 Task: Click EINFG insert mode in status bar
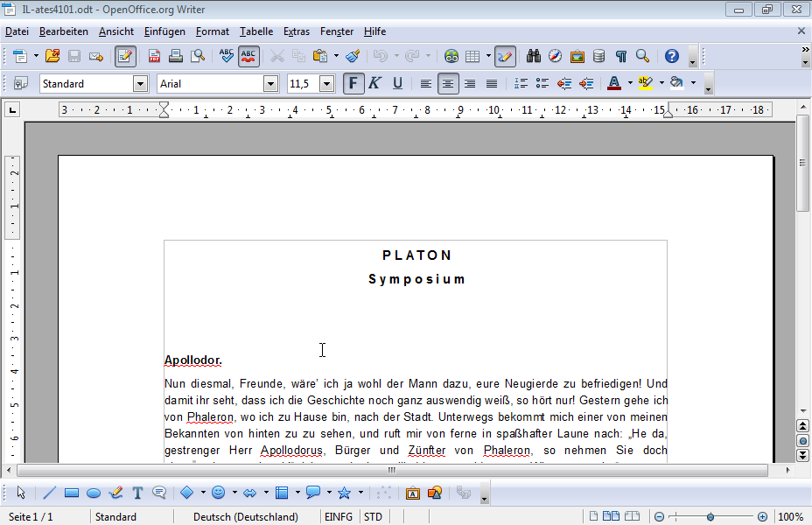pos(339,517)
